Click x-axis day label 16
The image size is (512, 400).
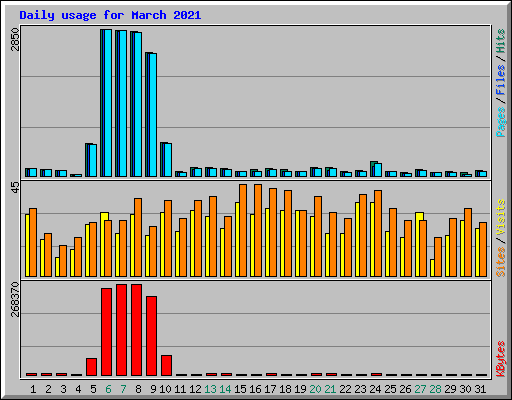coord(255,389)
